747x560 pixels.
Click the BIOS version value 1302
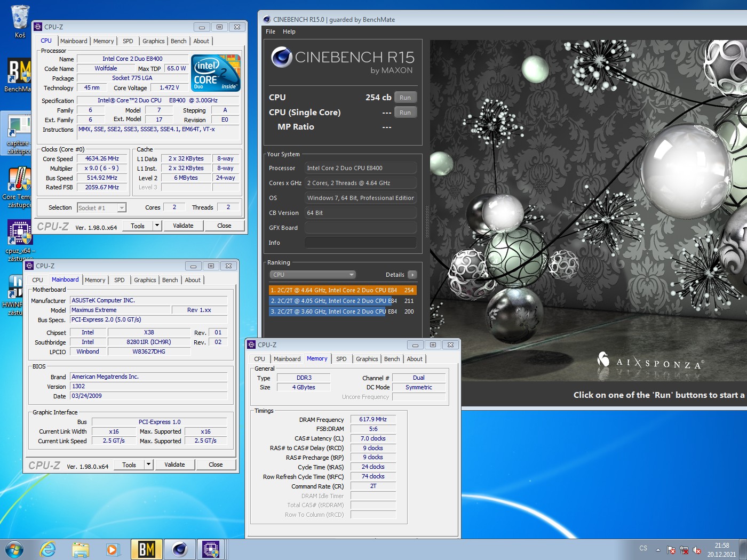[149, 386]
